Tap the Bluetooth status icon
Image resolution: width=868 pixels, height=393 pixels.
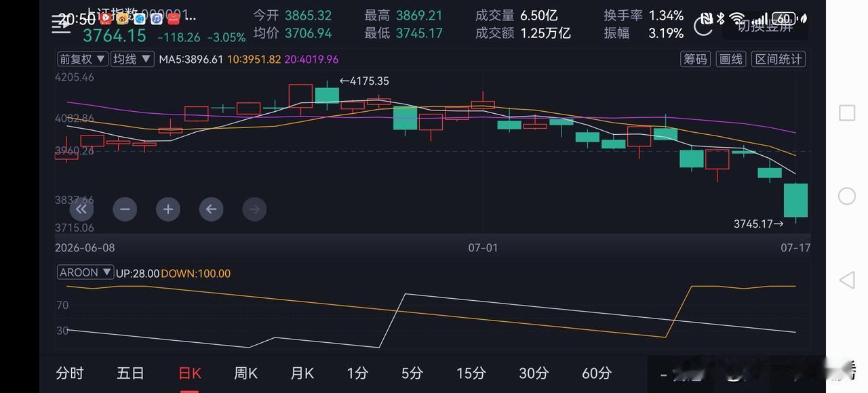(721, 19)
